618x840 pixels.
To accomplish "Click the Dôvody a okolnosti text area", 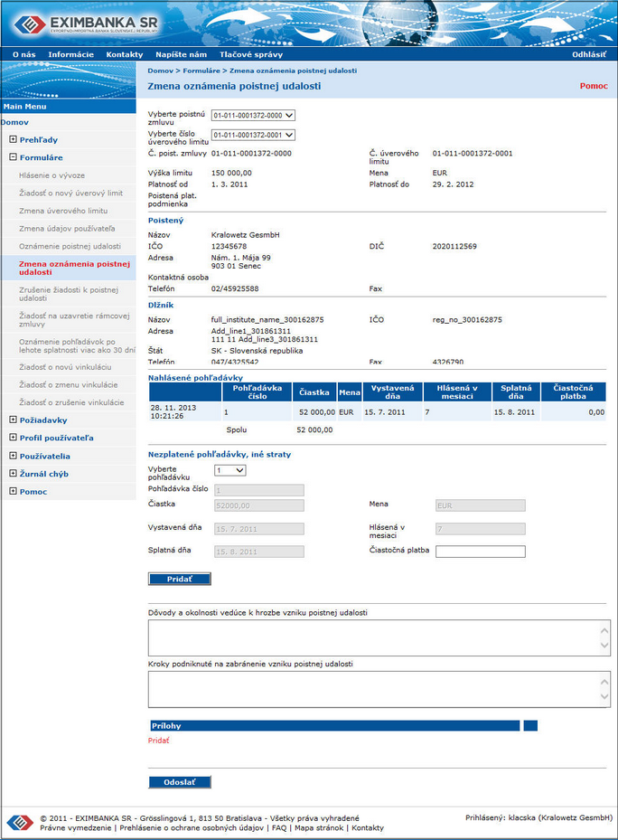I will coord(379,638).
